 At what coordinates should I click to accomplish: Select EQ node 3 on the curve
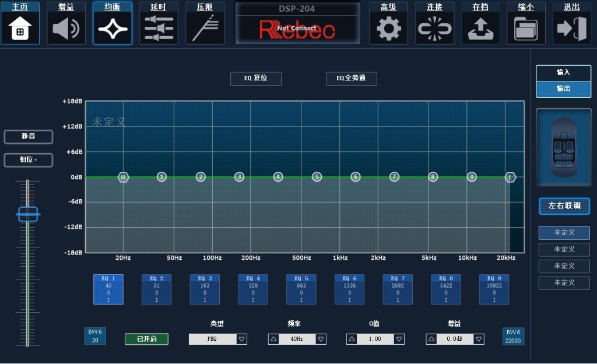point(239,177)
